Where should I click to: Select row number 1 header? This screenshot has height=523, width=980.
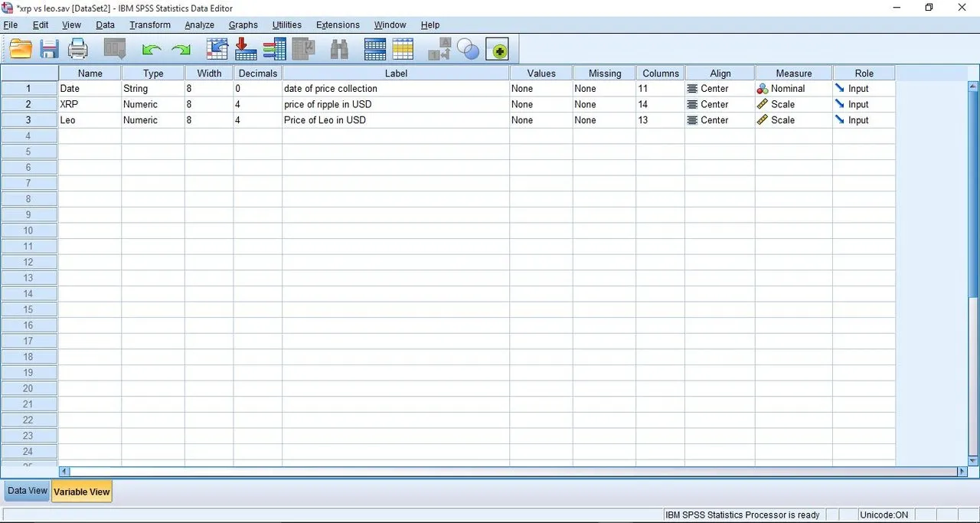click(x=29, y=89)
